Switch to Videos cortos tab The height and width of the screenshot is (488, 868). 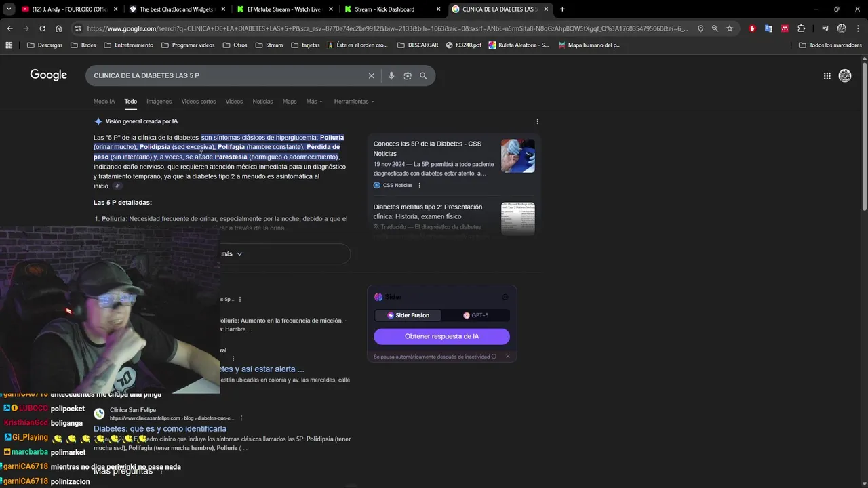tap(198, 102)
